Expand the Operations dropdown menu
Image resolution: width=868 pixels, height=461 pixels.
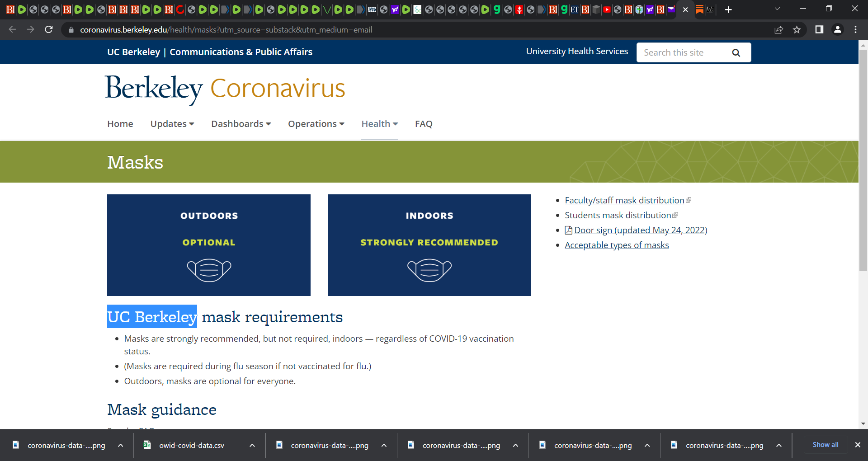pos(316,124)
